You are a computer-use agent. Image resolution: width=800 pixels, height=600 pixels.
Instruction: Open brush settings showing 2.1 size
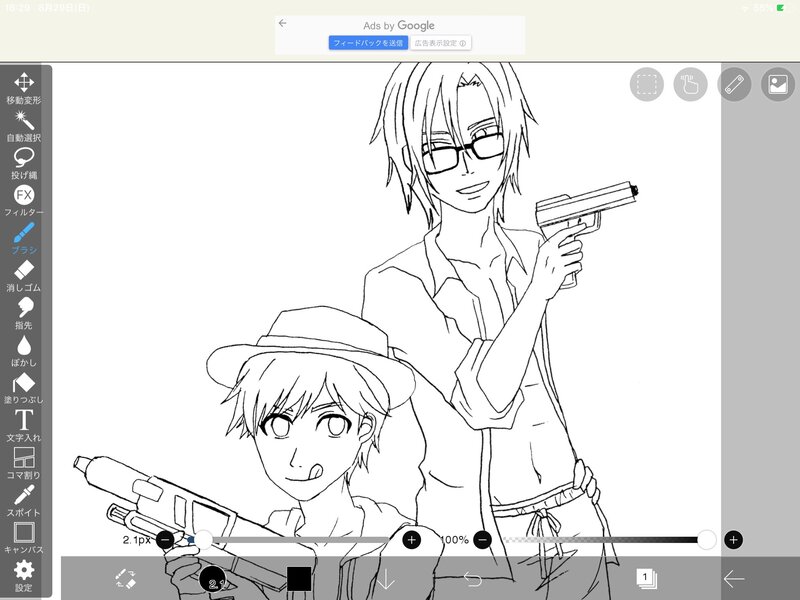(x=213, y=580)
